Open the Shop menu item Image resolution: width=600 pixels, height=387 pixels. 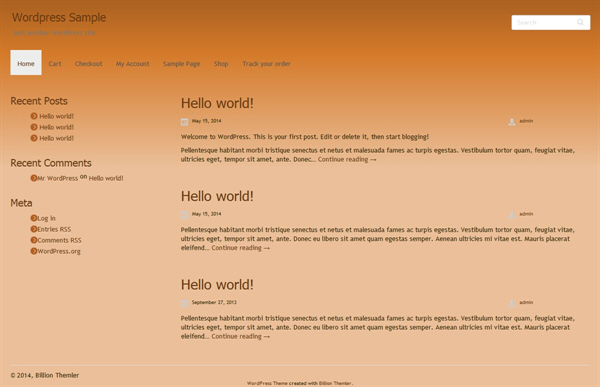coord(221,64)
